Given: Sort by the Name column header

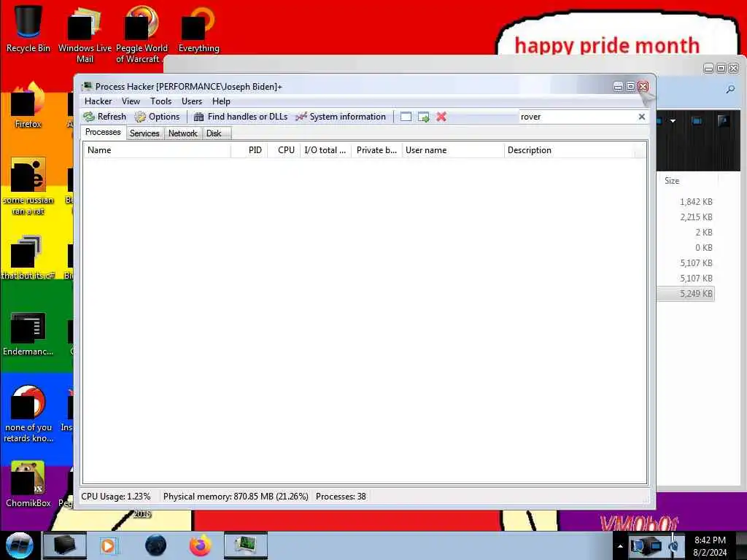Looking at the screenshot, I should click(x=158, y=150).
